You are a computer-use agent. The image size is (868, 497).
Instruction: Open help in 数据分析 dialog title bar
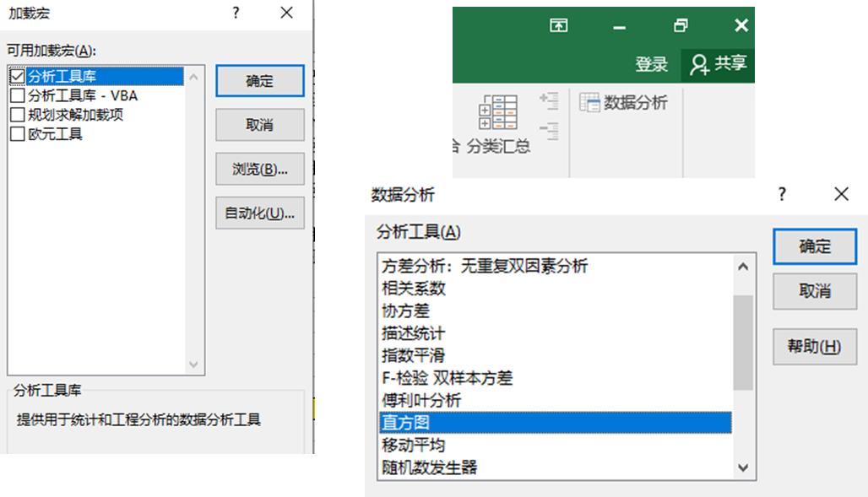782,194
